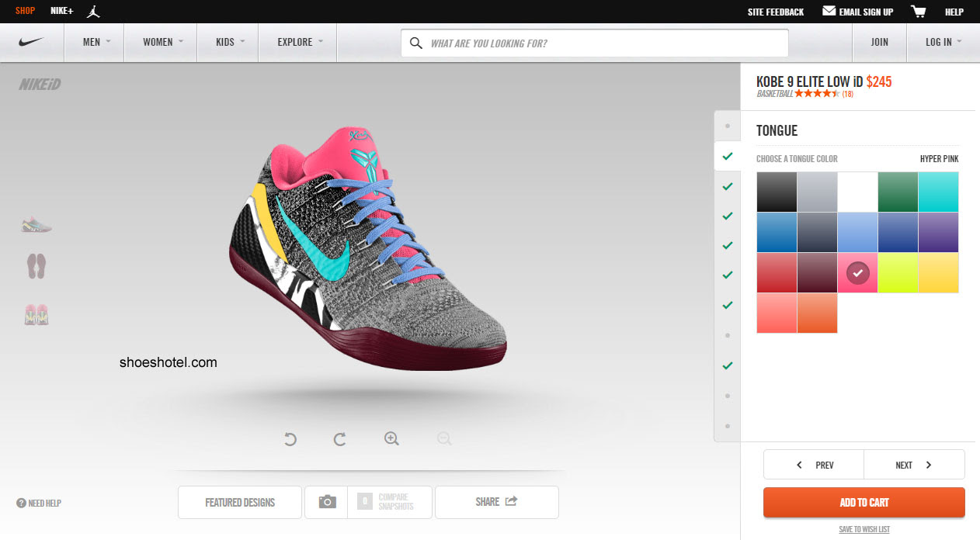Choose the yellow tongue color
980x540 pixels.
(938, 272)
